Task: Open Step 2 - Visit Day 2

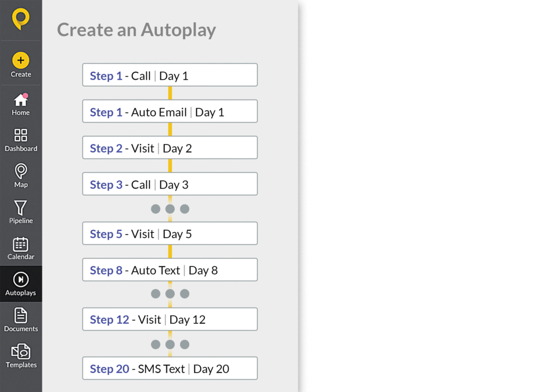Action: pyautogui.click(x=170, y=147)
